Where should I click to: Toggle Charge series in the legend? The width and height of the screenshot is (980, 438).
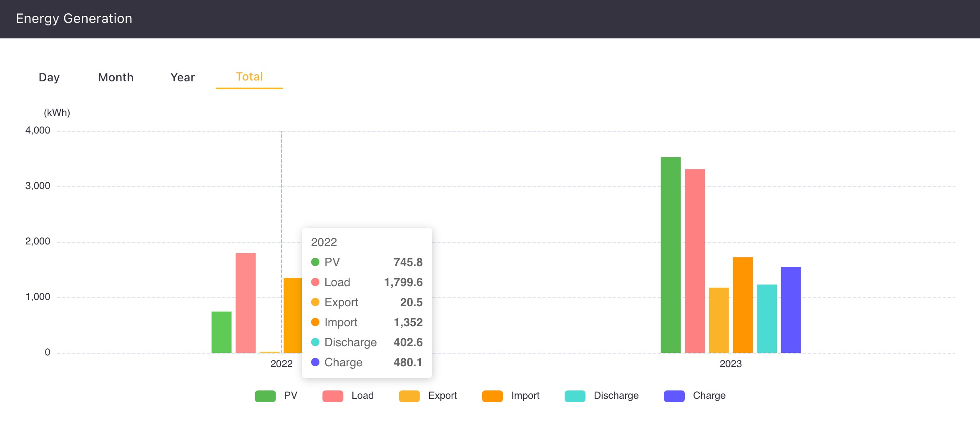[x=695, y=395]
